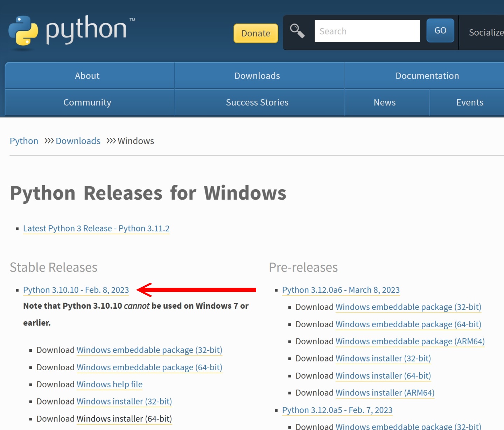Screen dimensions: 504x430
Task: Go to the Community page
Action: [x=87, y=102]
